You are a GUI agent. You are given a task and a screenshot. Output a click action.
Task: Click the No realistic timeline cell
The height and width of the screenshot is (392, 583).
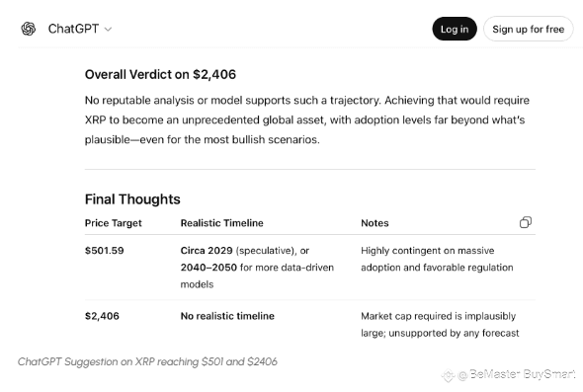pos(227,316)
